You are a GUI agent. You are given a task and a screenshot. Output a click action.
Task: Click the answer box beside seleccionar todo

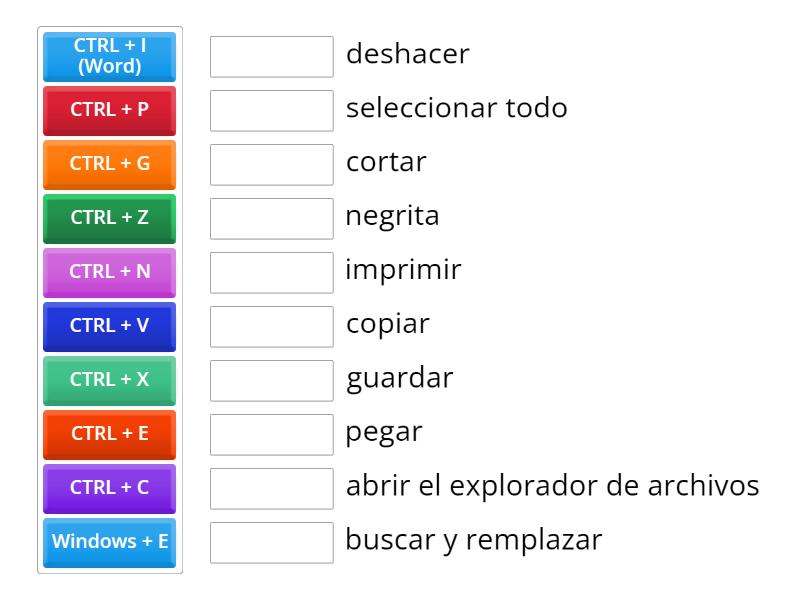point(271,111)
